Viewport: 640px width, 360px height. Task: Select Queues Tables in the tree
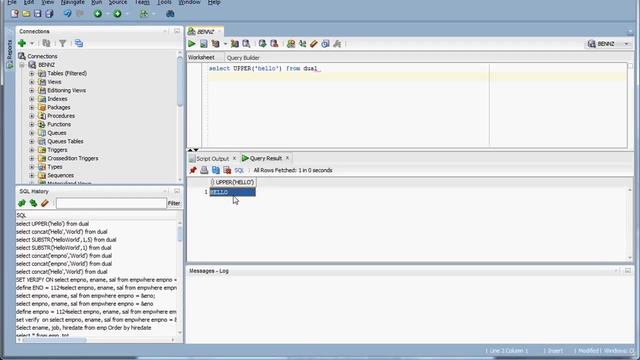65,141
